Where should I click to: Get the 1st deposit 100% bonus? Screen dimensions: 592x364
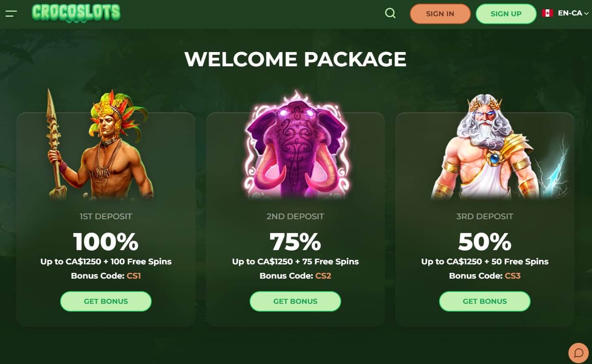coord(106,301)
